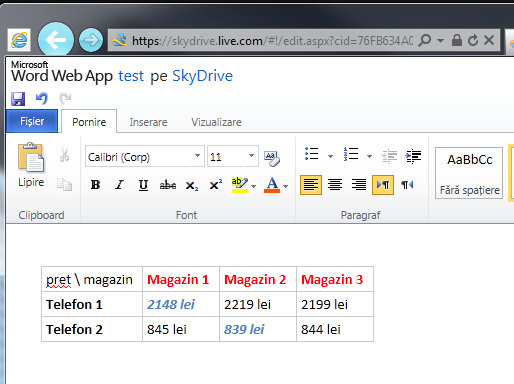Click the address bar URL field
This screenshot has width=514, height=384.
[x=272, y=41]
